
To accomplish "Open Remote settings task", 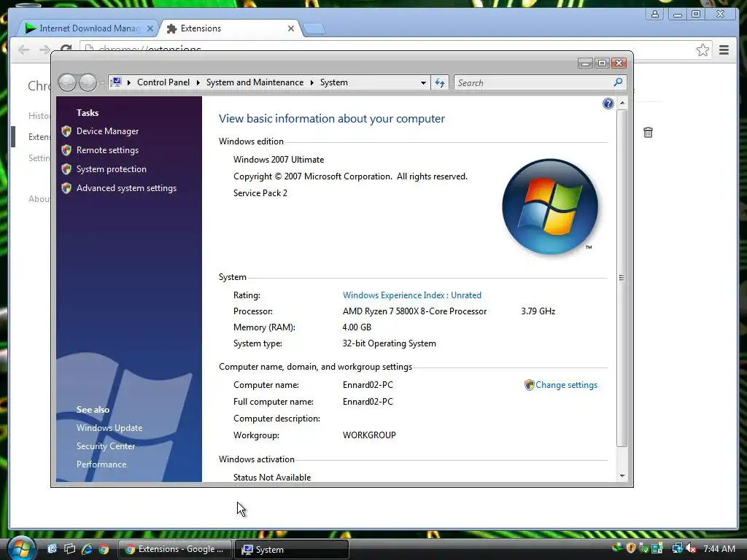I will [107, 150].
